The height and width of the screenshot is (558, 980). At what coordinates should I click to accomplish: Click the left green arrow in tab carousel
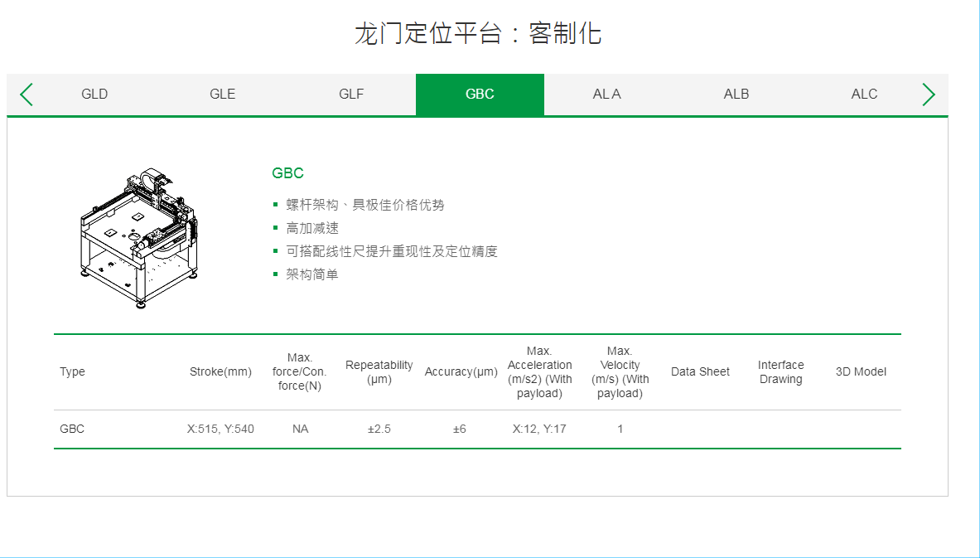pos(27,95)
